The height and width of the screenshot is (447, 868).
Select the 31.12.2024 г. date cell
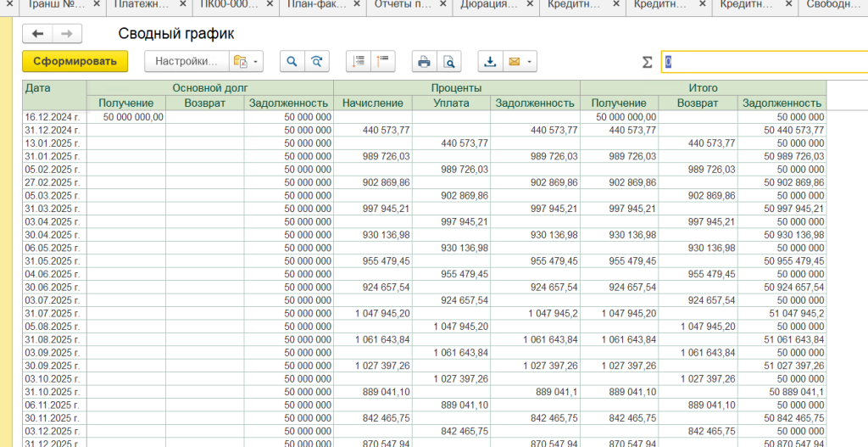coord(55,130)
